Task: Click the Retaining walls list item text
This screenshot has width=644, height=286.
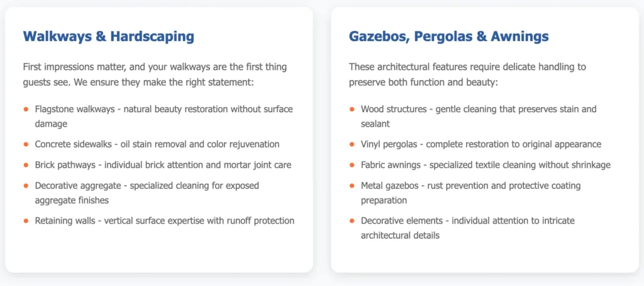Action: click(x=164, y=220)
